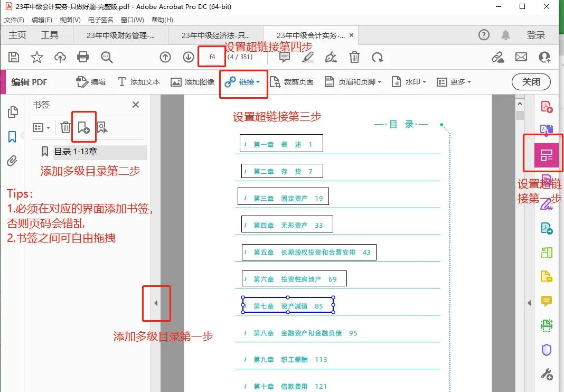Go to the 工具 view

(49, 35)
